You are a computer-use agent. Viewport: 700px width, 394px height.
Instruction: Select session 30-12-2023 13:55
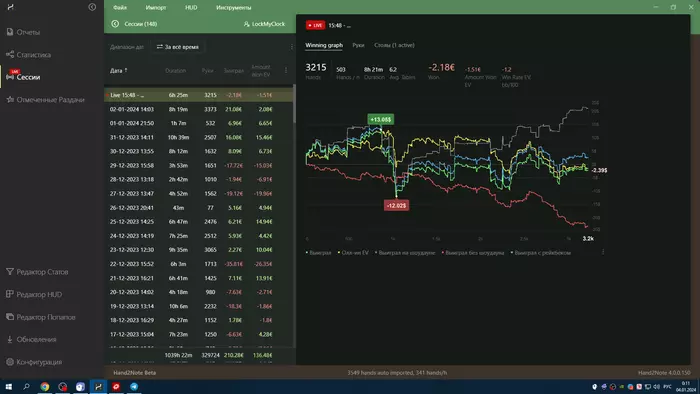point(199,151)
